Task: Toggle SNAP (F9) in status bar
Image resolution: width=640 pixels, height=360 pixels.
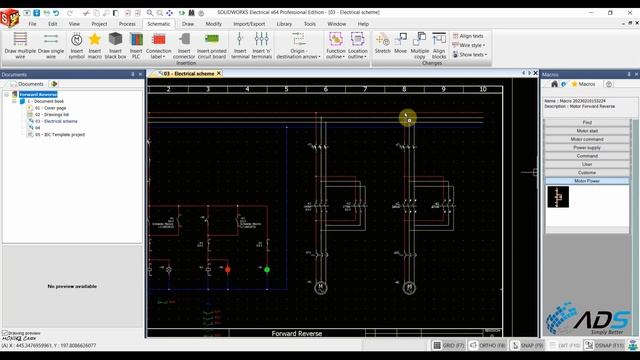Action: (527, 345)
